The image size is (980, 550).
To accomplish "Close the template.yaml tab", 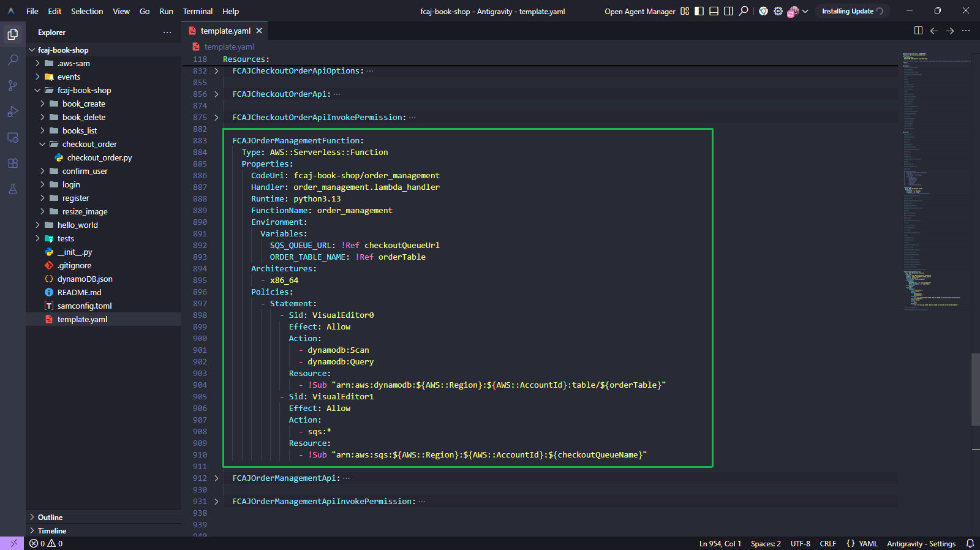I will [x=259, y=31].
